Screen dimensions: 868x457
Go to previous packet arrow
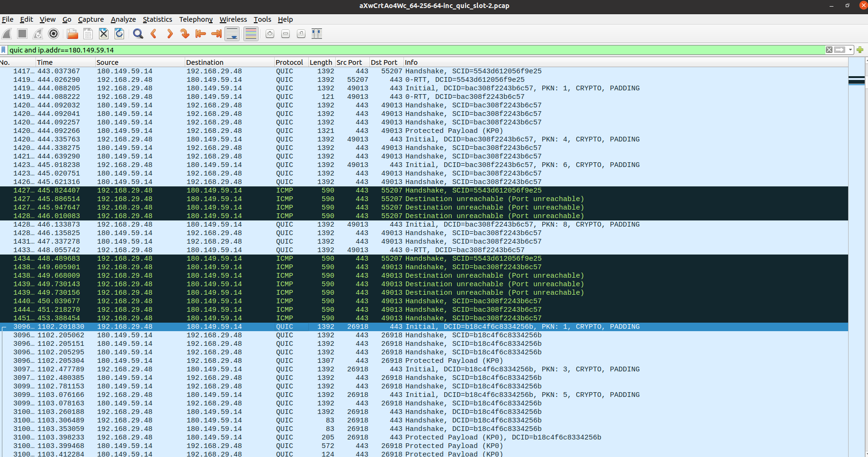pos(153,34)
